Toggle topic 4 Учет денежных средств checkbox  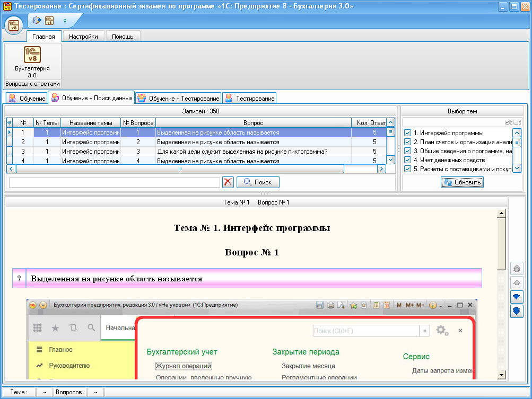(x=407, y=160)
